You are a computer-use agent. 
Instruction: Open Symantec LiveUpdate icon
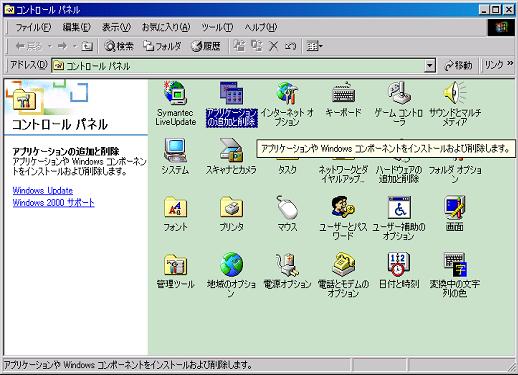(x=175, y=93)
